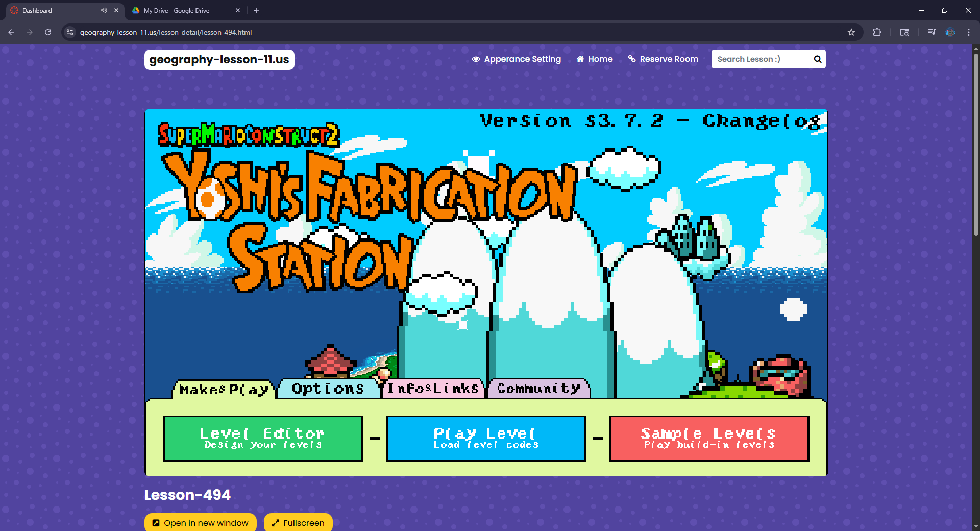Click the browser forward arrow
Screen dimensions: 980x531
(30, 32)
